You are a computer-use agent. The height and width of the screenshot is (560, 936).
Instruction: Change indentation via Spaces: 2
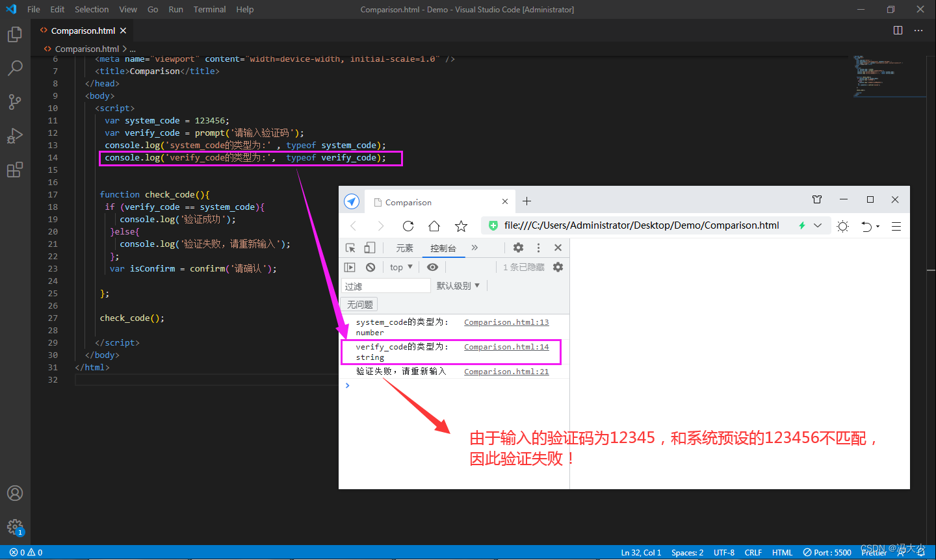tap(687, 553)
